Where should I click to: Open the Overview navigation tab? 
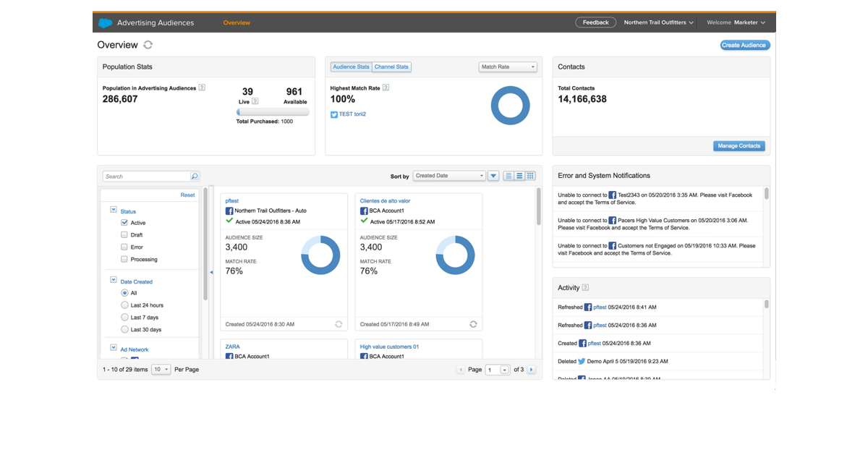click(237, 22)
